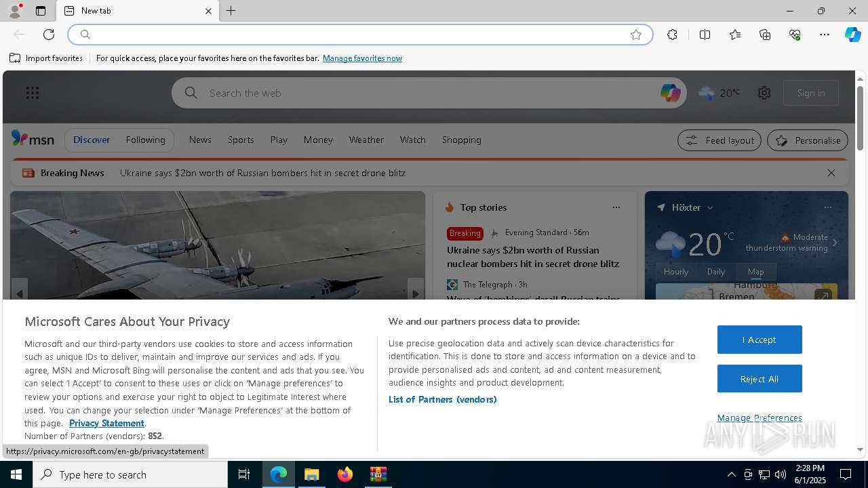Switch weather to Hourly tab

[x=676, y=271]
